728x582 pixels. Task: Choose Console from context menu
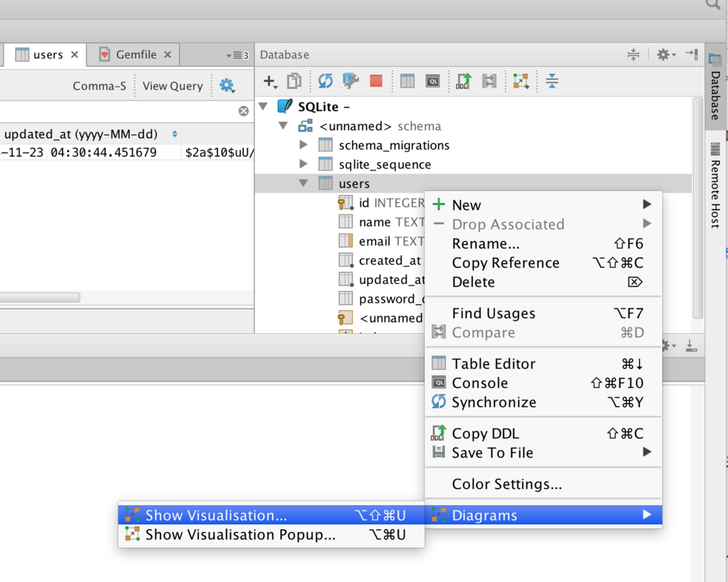click(543, 383)
